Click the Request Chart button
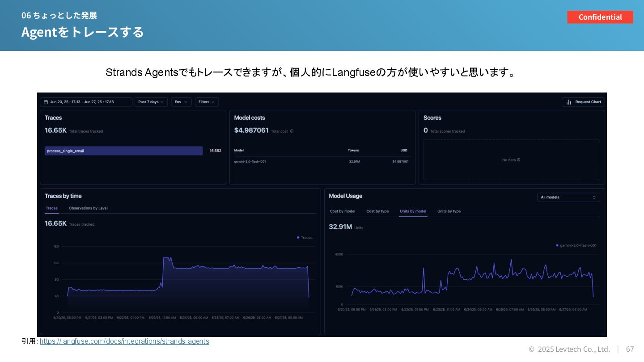Screen dimensions: 644x362 coord(583,102)
